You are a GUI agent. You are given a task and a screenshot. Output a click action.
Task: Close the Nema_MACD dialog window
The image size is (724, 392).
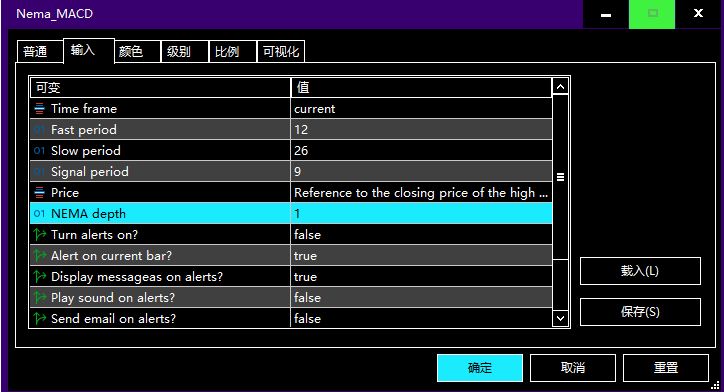tap(698, 14)
